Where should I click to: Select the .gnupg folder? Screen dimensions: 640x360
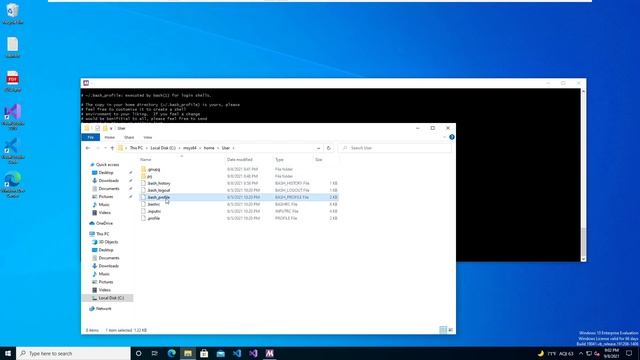(154, 169)
